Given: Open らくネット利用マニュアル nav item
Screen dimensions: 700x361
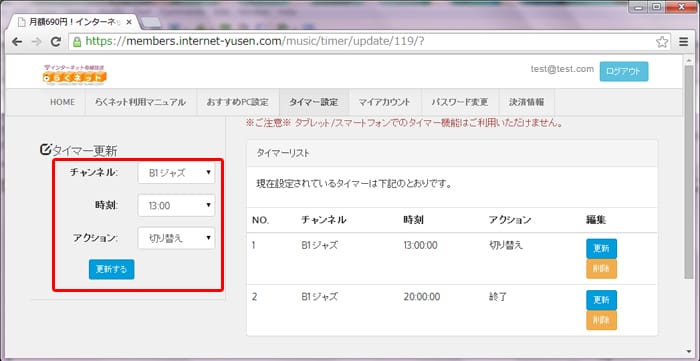Looking at the screenshot, I should coord(140,102).
